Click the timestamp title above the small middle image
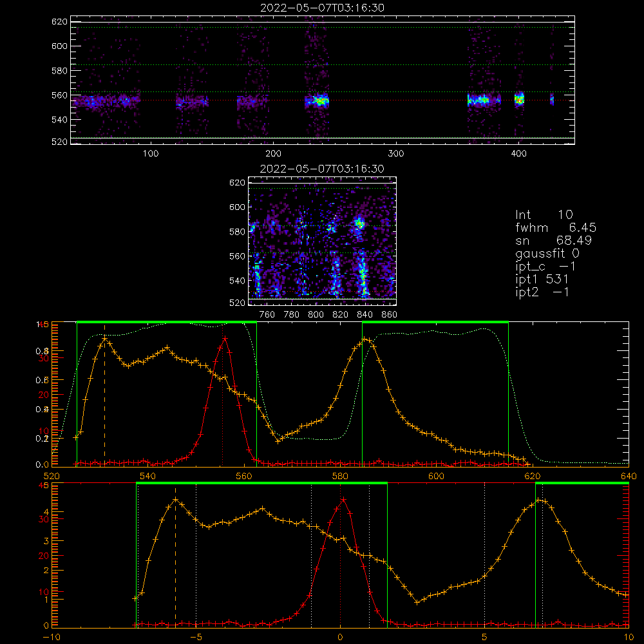644x644 pixels. tap(322, 169)
